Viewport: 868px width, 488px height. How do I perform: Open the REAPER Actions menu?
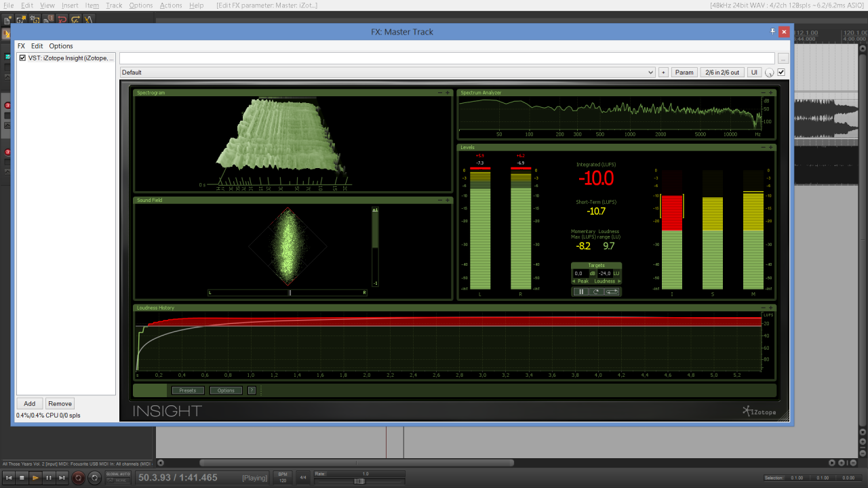point(171,5)
